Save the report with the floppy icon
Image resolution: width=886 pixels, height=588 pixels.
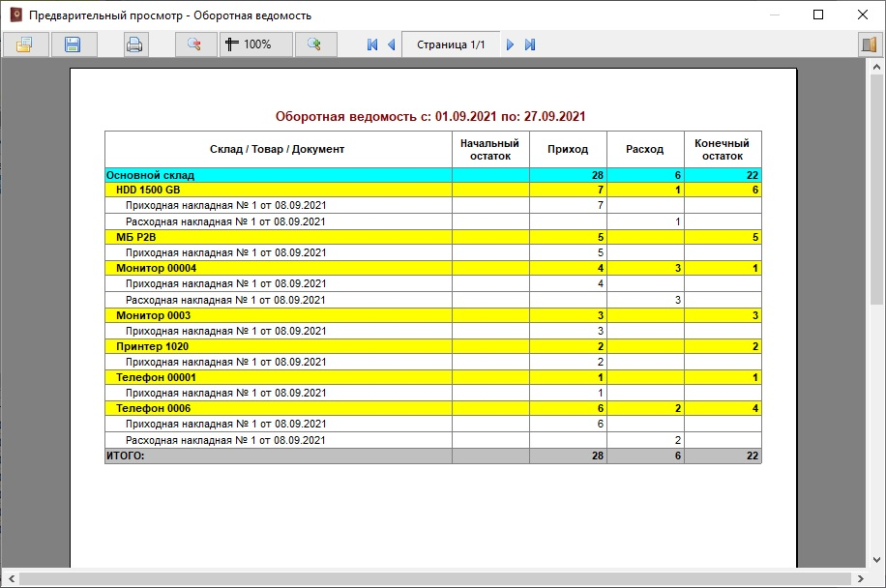point(73,44)
